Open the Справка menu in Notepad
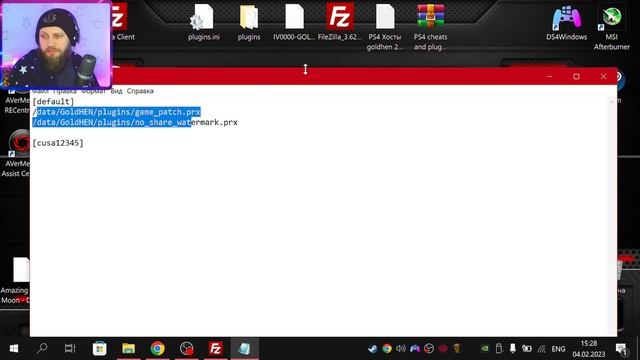The height and width of the screenshot is (360, 640). click(x=140, y=91)
